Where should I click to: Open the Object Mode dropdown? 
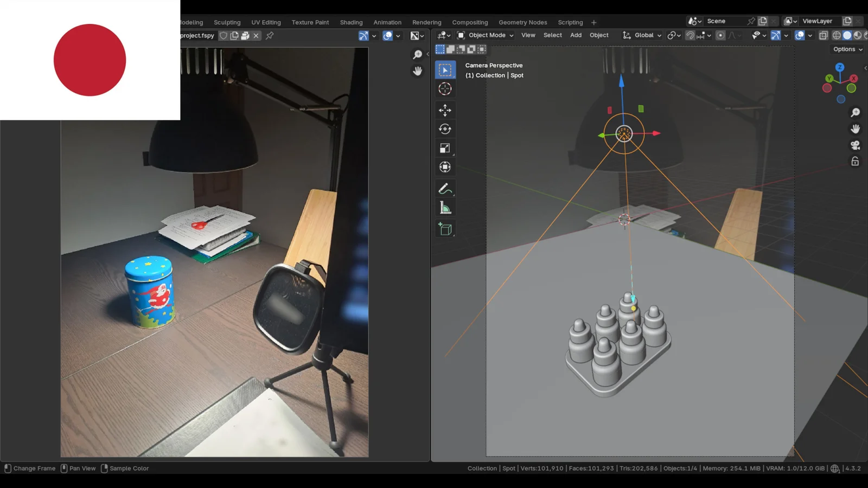click(x=486, y=35)
